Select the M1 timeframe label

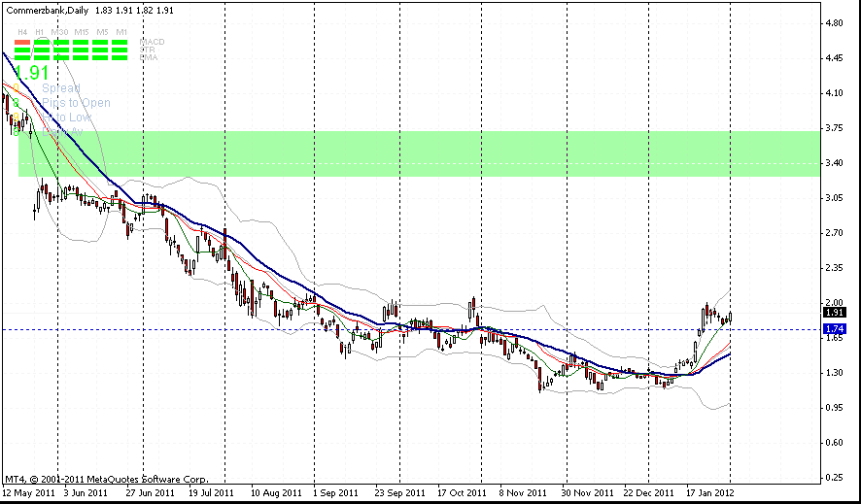click(x=121, y=32)
